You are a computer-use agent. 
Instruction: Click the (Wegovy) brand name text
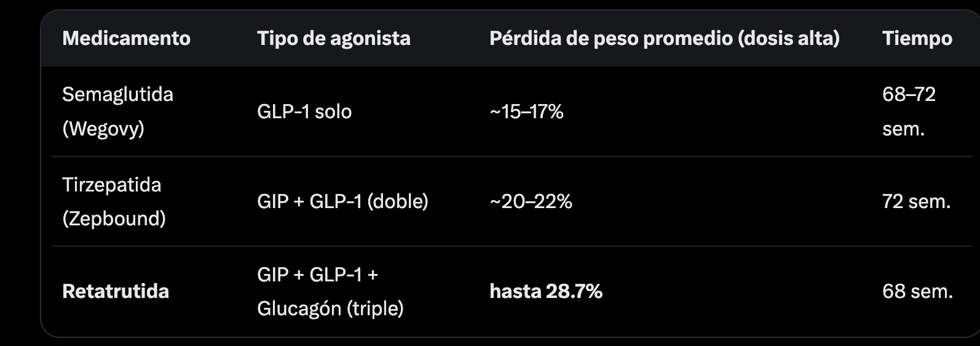(x=103, y=129)
